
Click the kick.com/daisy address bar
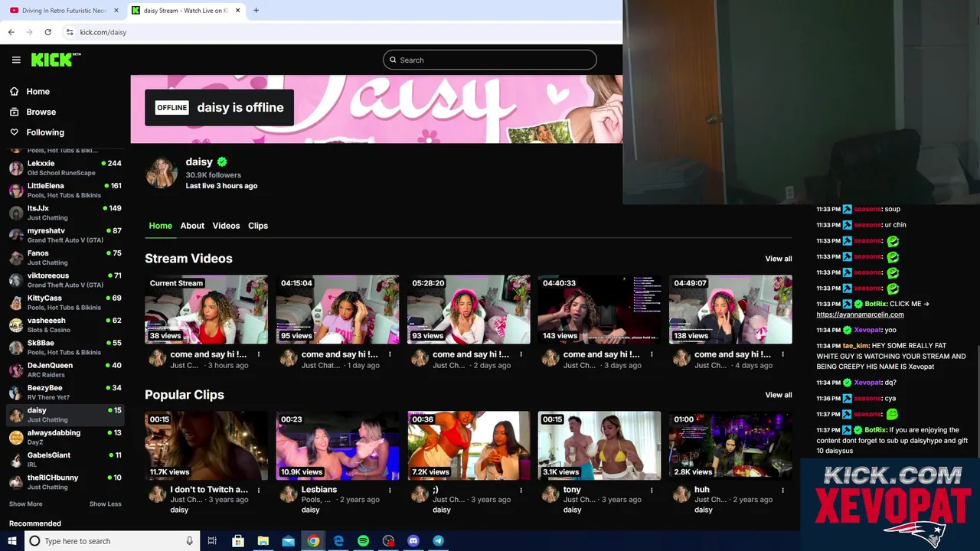pyautogui.click(x=103, y=32)
